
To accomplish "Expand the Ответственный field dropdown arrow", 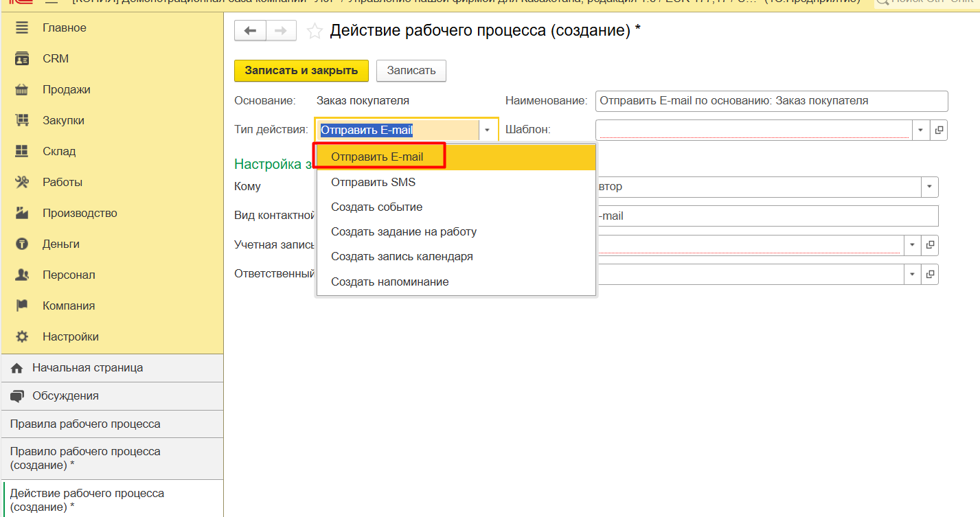I will 912,275.
